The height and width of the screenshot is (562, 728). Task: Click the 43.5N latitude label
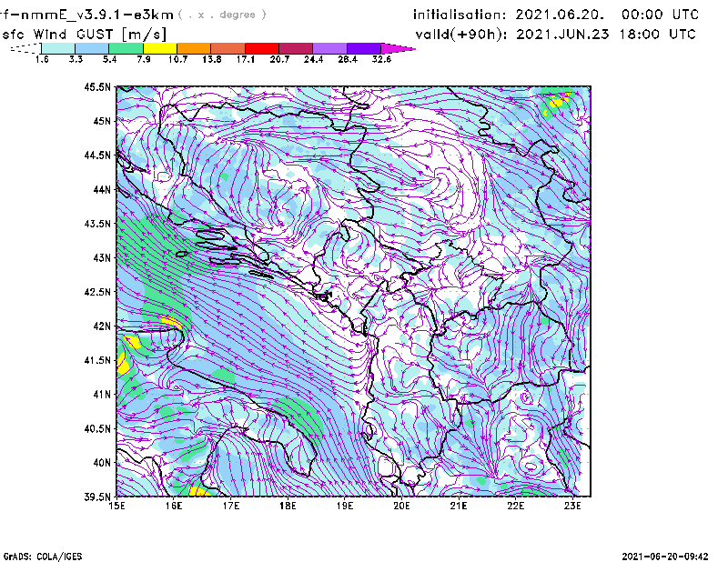pyautogui.click(x=98, y=224)
